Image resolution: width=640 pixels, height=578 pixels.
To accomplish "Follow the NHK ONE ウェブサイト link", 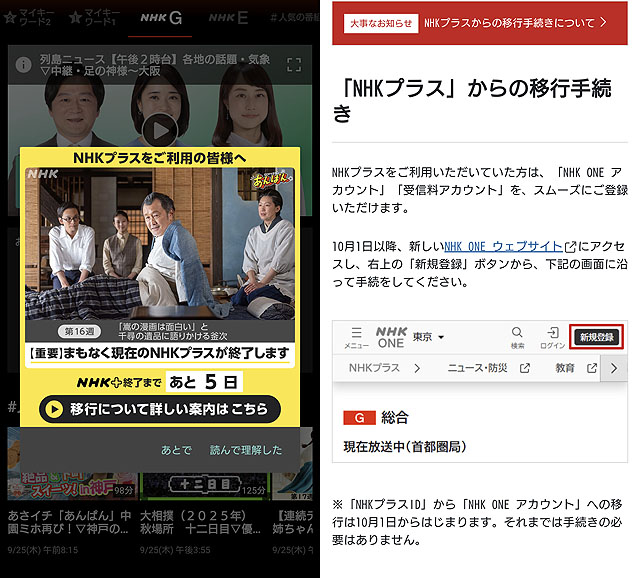I will [x=503, y=246].
